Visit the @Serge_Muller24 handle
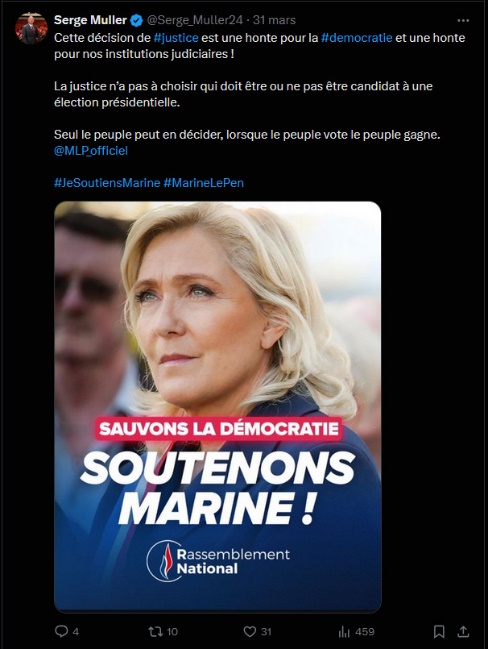Screen dimensions: 488x649 pyautogui.click(x=195, y=20)
